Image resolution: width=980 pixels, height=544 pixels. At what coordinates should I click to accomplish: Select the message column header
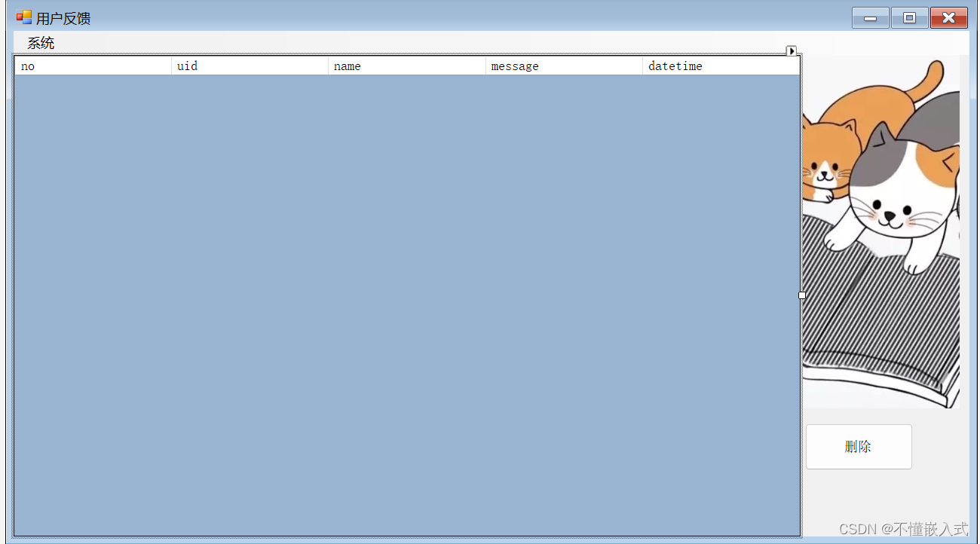(564, 66)
